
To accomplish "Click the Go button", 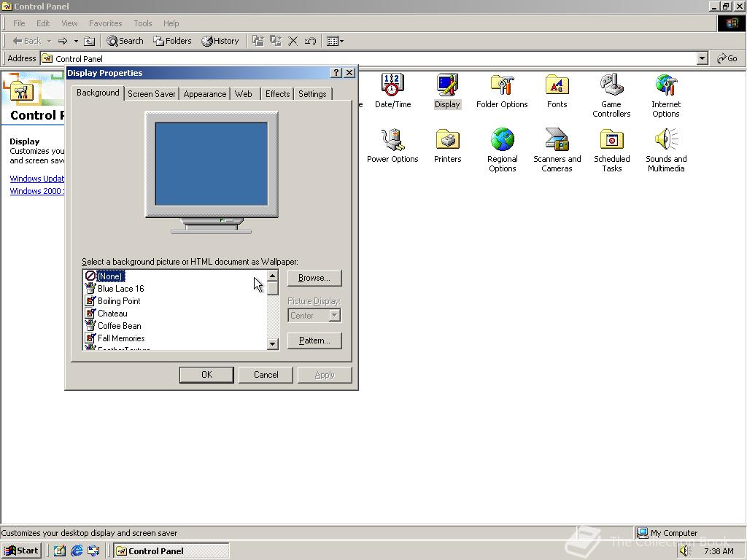I will [x=727, y=58].
